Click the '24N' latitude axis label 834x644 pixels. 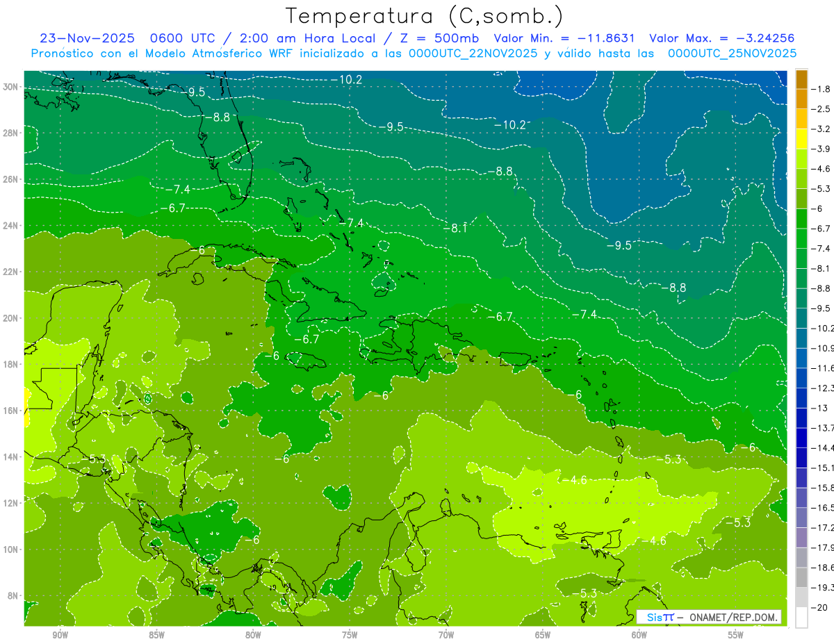point(11,226)
